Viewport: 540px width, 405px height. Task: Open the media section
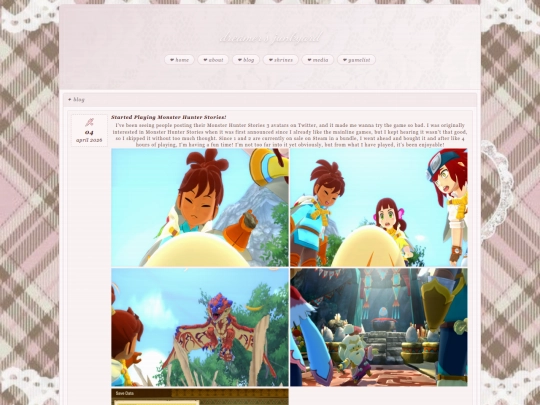[318, 60]
